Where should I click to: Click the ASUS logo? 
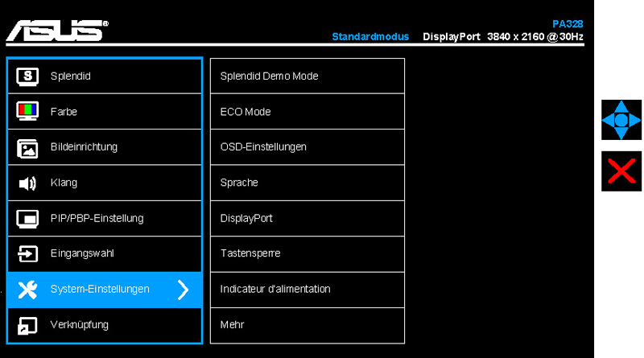[57, 31]
